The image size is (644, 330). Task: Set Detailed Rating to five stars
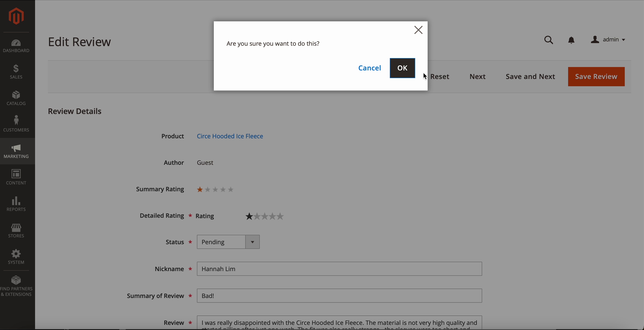[x=280, y=216]
